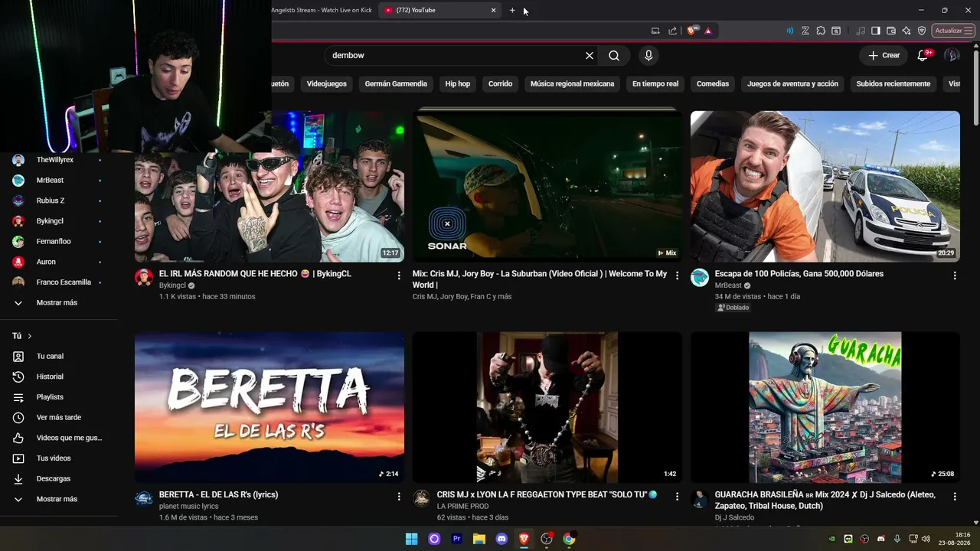Screen dimensions: 980x551
Task: Open the La Suburban Mix video title
Action: 540,279
